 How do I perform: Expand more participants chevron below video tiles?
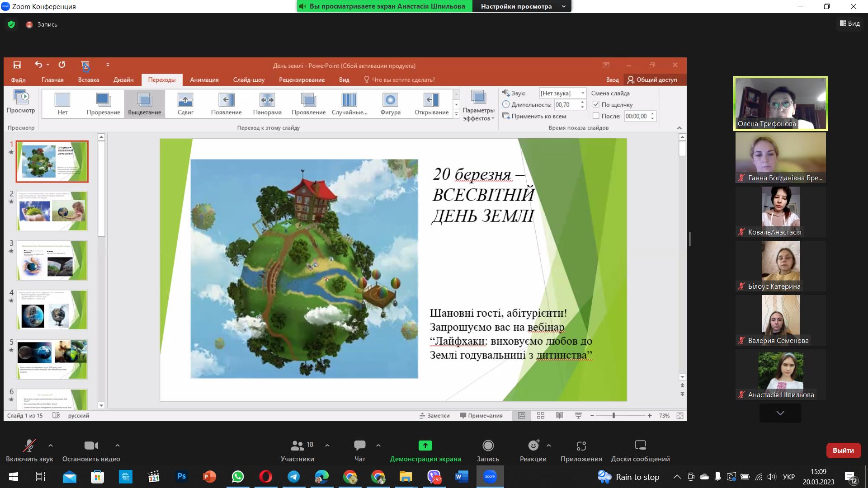click(780, 413)
